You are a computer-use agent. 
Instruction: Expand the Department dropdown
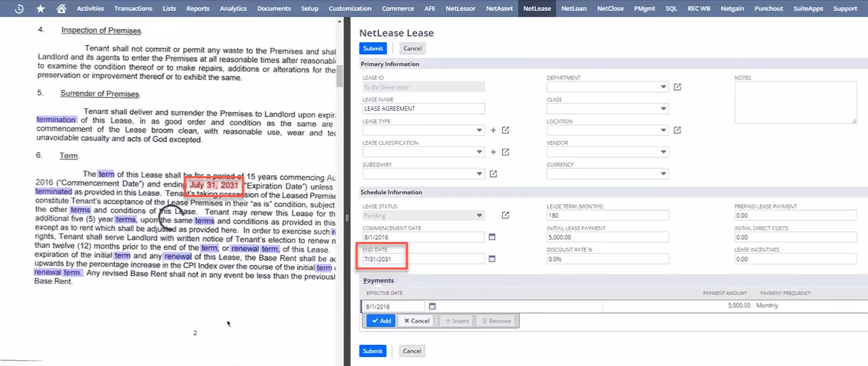(664, 87)
